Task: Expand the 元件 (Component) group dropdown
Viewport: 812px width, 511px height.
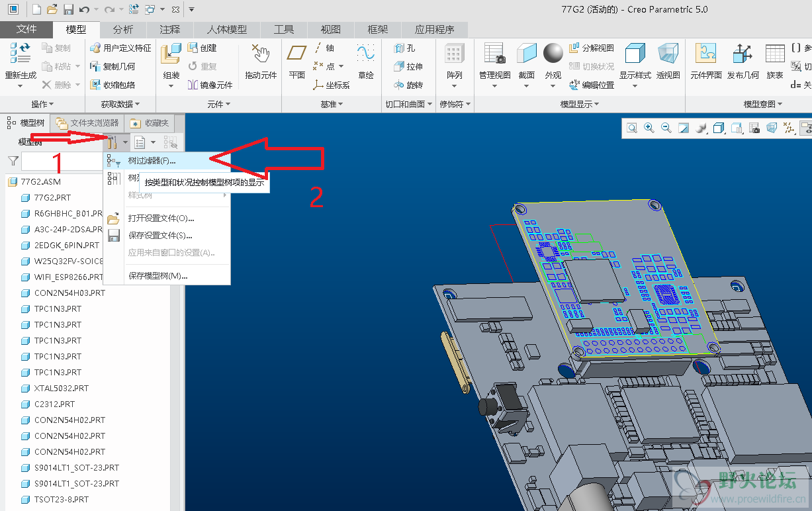Action: click(x=219, y=104)
